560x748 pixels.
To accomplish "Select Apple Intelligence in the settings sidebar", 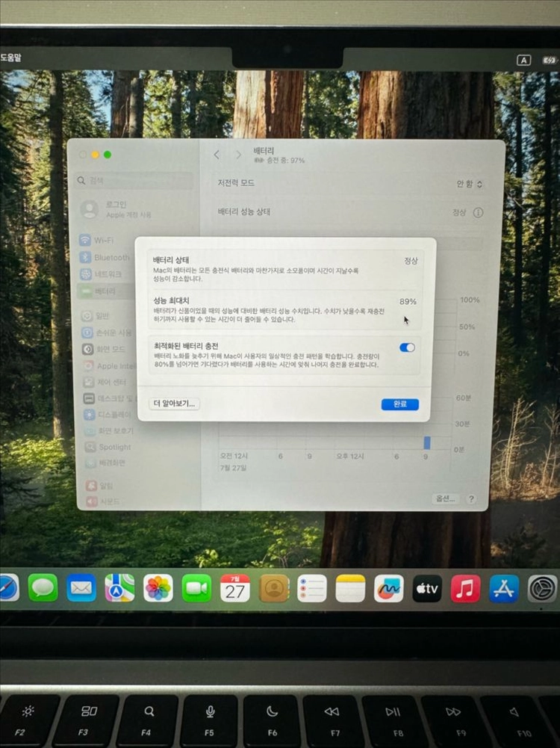I will pos(109,366).
